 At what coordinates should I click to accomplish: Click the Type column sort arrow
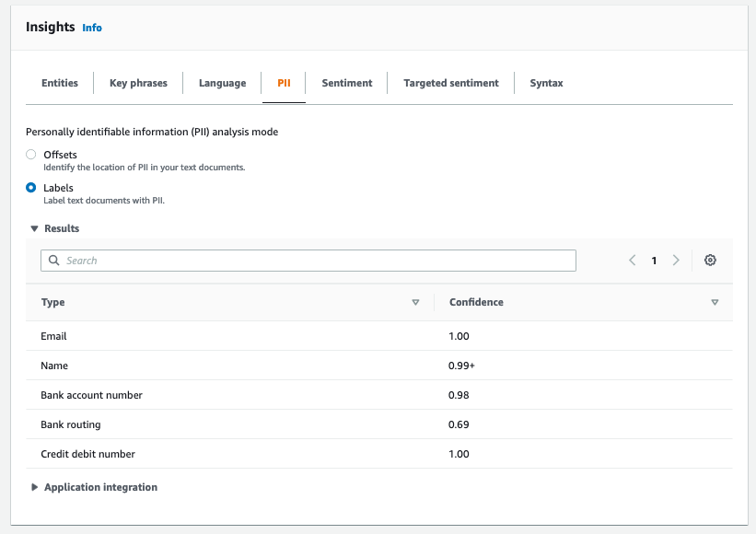pos(415,302)
